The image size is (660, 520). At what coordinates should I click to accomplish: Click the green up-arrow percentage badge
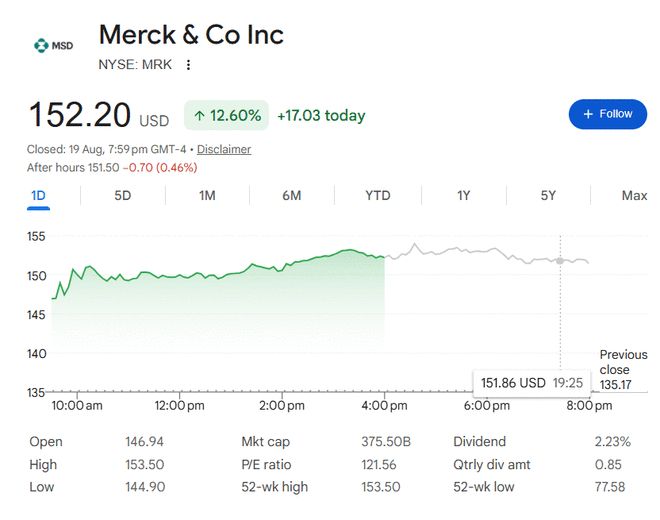[226, 115]
